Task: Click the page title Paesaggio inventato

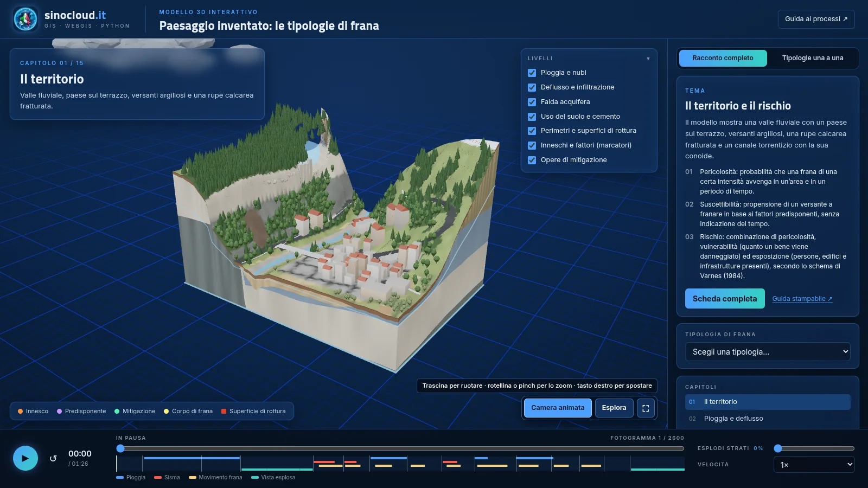Action: tap(269, 25)
